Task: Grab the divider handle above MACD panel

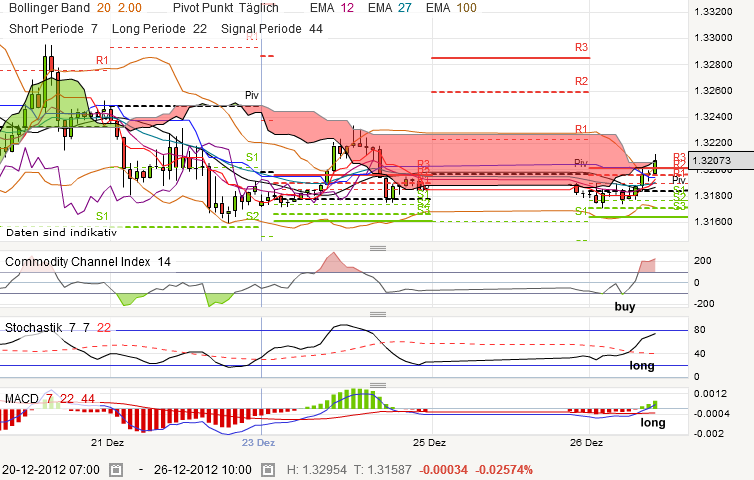Action: point(378,385)
